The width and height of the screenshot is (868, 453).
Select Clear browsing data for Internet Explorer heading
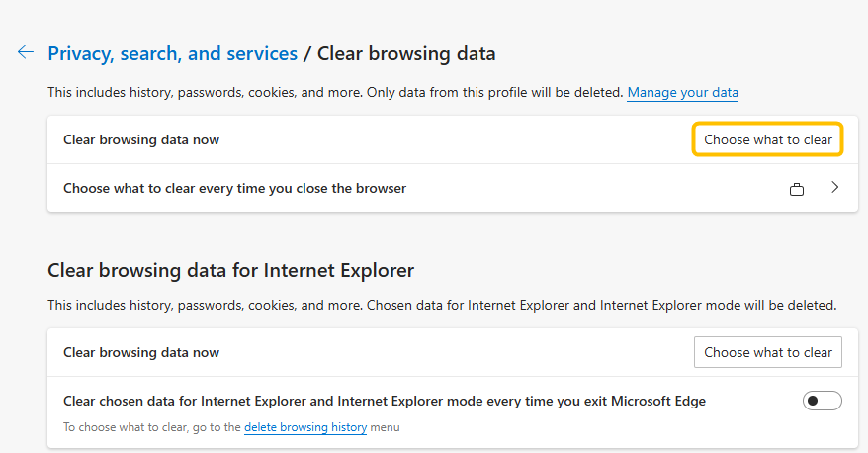click(x=230, y=271)
